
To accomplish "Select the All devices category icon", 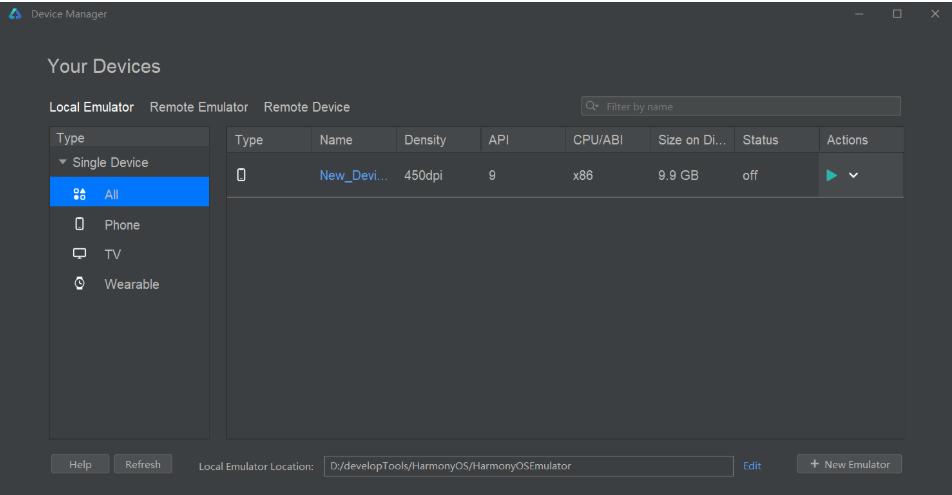I will coord(80,195).
